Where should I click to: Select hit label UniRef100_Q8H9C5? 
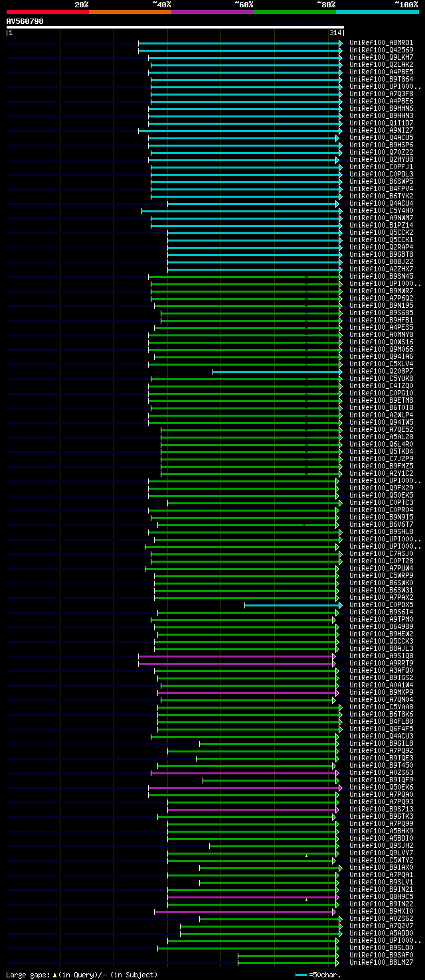coord(381,896)
